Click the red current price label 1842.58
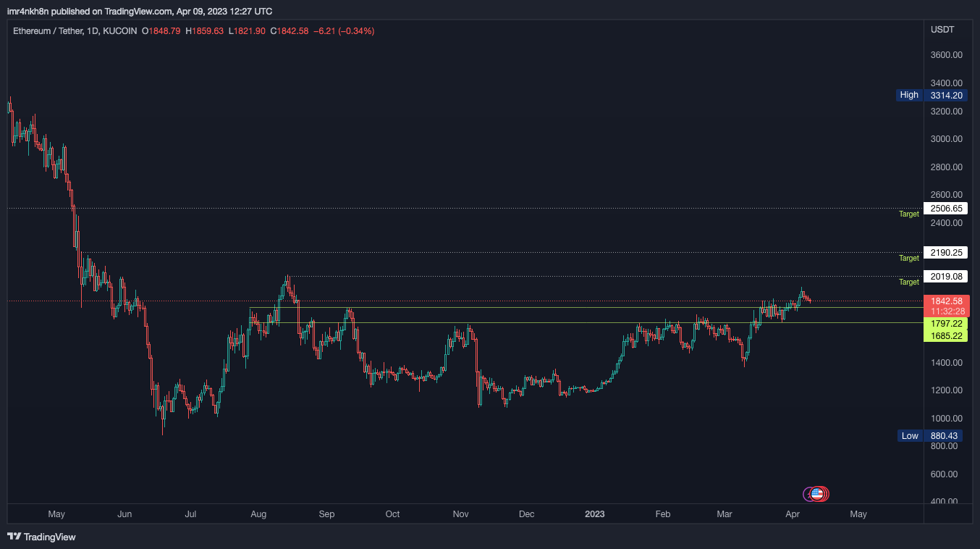Viewport: 980px width, 549px height. [946, 301]
